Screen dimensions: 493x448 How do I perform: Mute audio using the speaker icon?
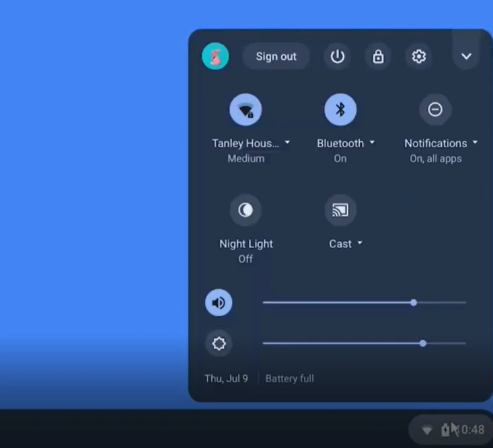coord(219,303)
